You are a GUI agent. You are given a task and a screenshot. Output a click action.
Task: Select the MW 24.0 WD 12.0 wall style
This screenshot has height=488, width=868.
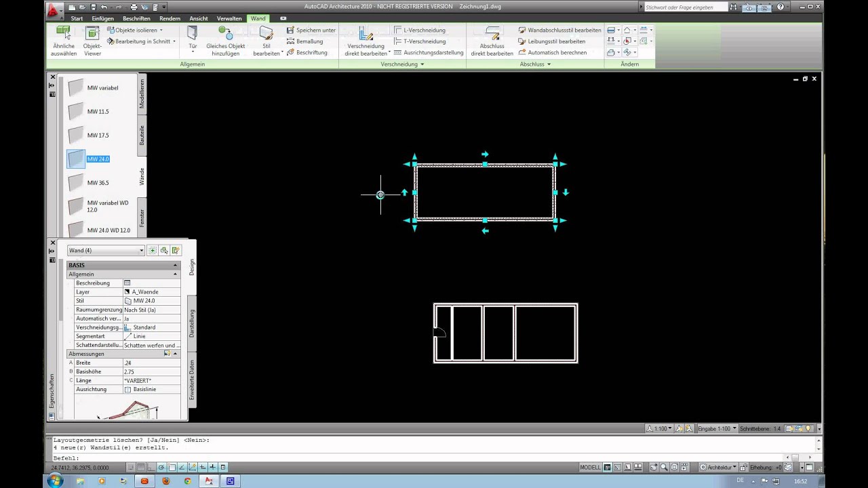tap(100, 230)
